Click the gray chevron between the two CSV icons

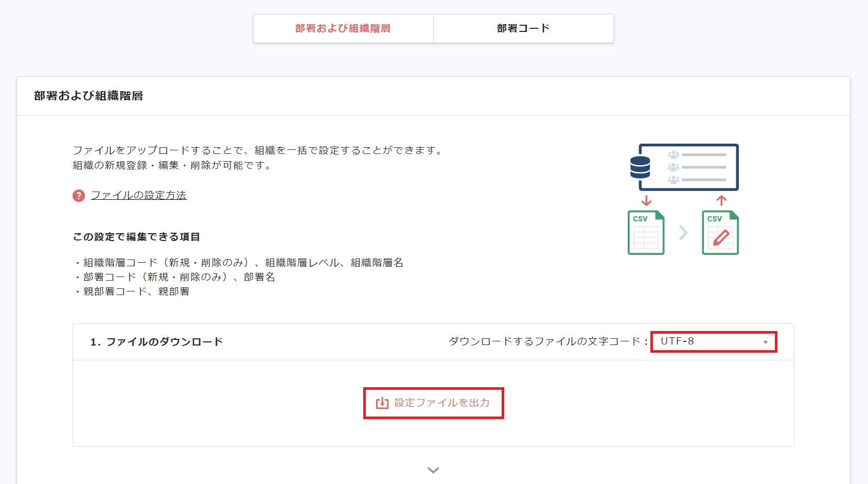click(683, 233)
